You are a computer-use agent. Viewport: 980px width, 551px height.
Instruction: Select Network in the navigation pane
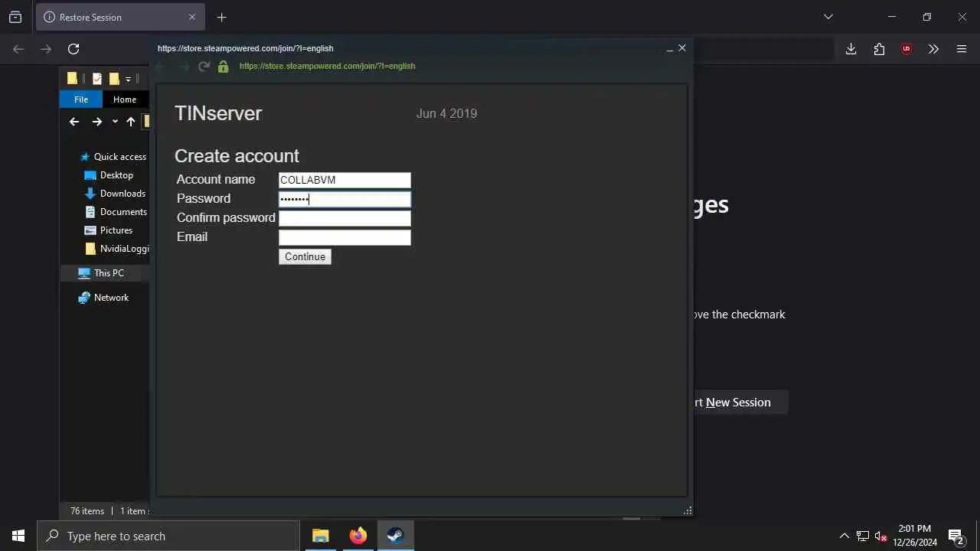(x=103, y=298)
